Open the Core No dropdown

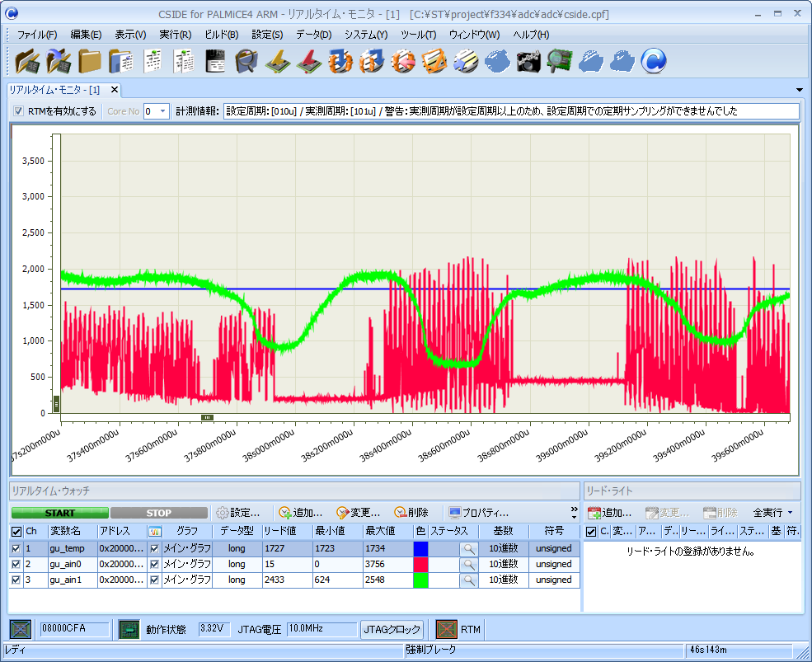click(162, 110)
